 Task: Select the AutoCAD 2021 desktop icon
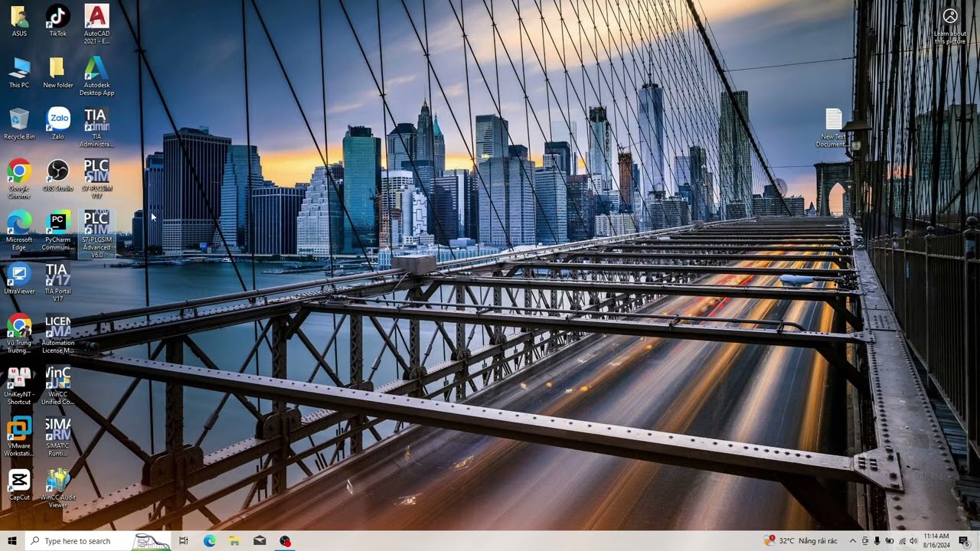(96, 24)
